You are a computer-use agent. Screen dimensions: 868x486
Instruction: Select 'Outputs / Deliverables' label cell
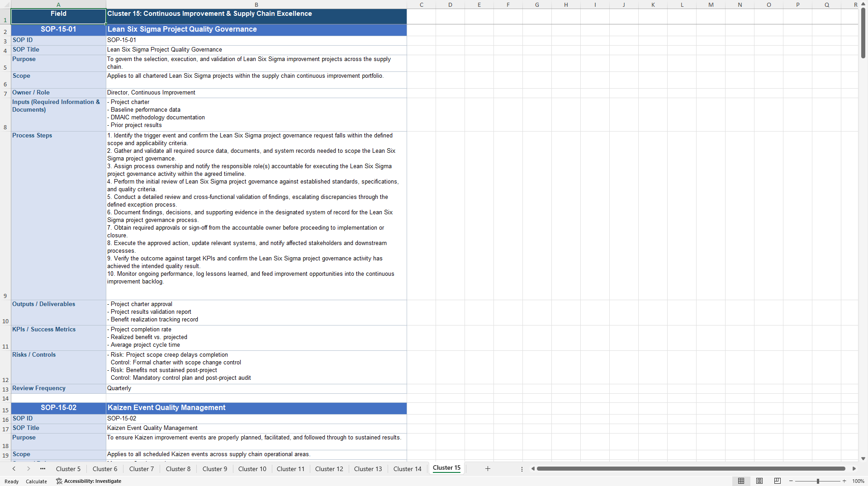point(58,312)
